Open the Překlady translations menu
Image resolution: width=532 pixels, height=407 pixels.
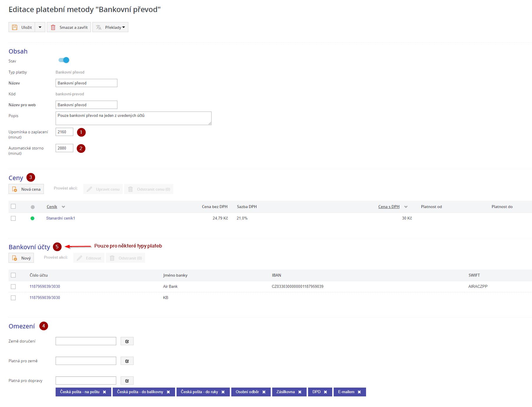[110, 27]
